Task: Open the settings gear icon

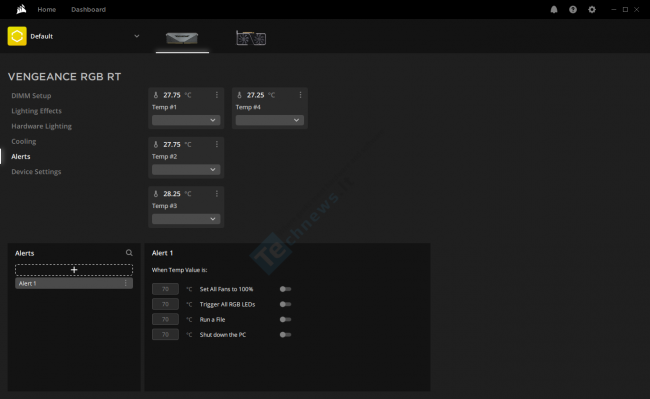Action: tap(592, 10)
